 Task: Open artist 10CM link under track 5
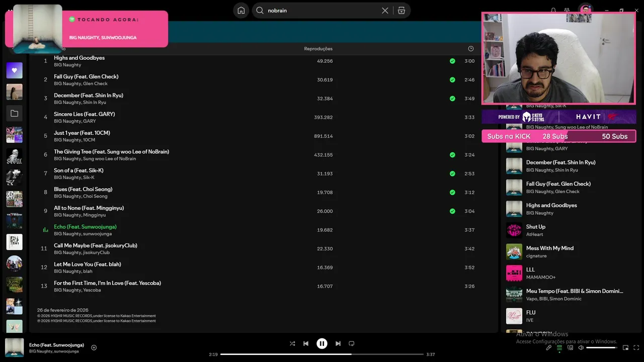point(89,140)
